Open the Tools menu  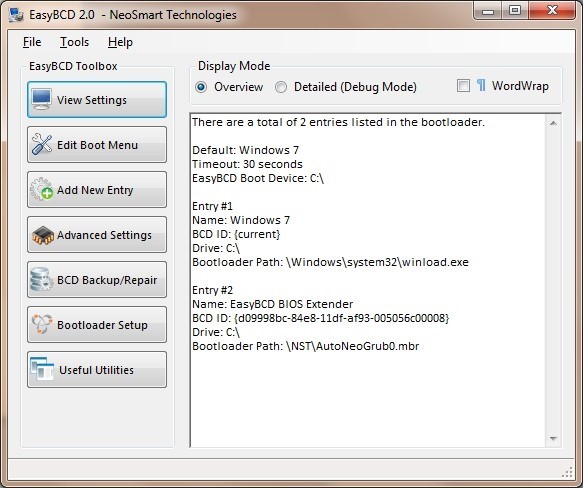pos(74,42)
